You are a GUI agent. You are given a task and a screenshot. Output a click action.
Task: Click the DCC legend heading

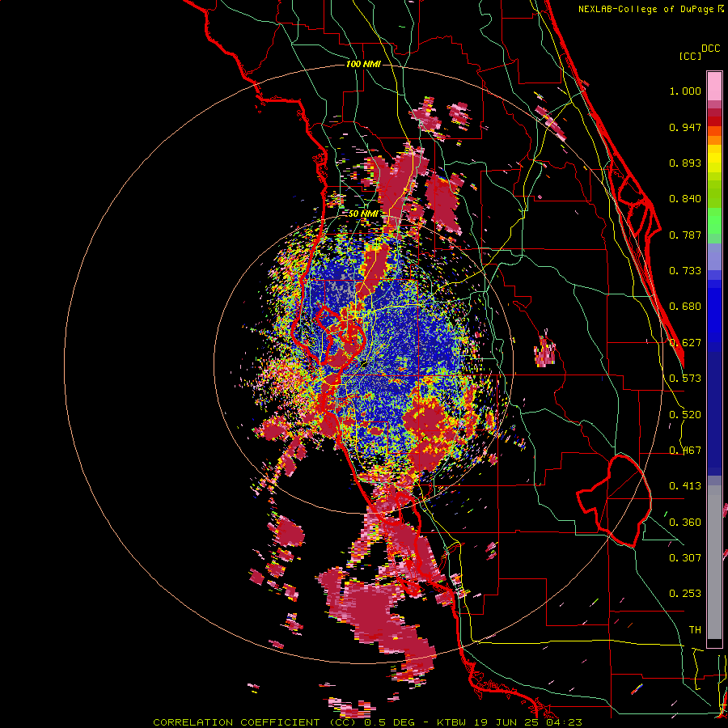[x=710, y=49]
